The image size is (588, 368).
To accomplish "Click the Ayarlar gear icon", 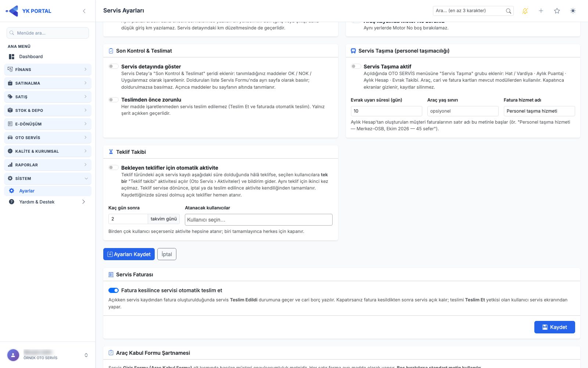I will click(x=12, y=191).
